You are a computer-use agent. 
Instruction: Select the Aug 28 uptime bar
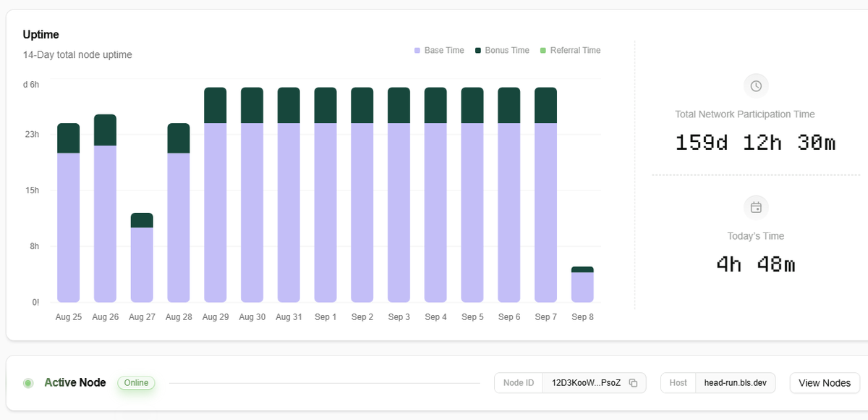pyautogui.click(x=179, y=213)
